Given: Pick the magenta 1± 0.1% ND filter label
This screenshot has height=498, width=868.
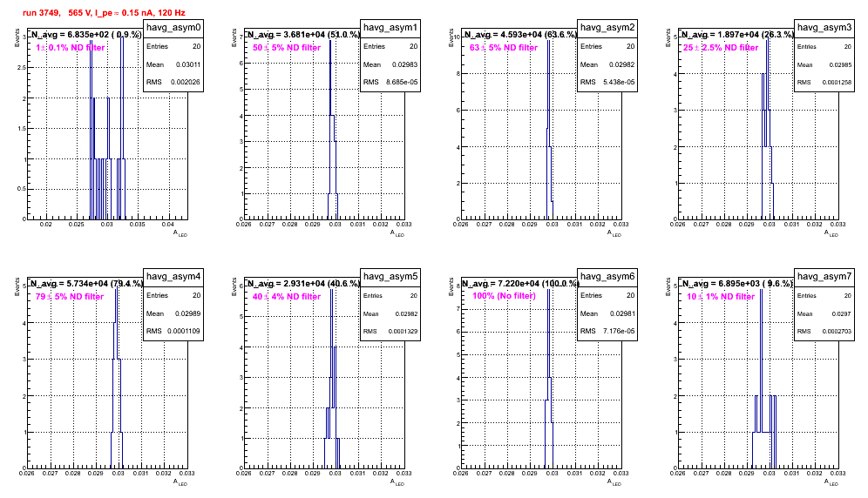Looking at the screenshot, I should (71, 48).
